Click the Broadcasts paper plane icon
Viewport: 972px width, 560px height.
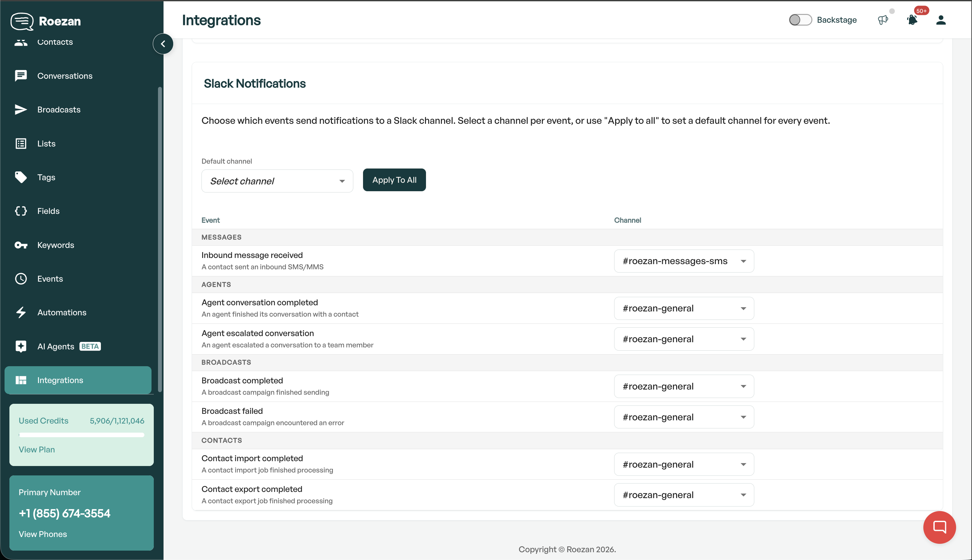(21, 110)
